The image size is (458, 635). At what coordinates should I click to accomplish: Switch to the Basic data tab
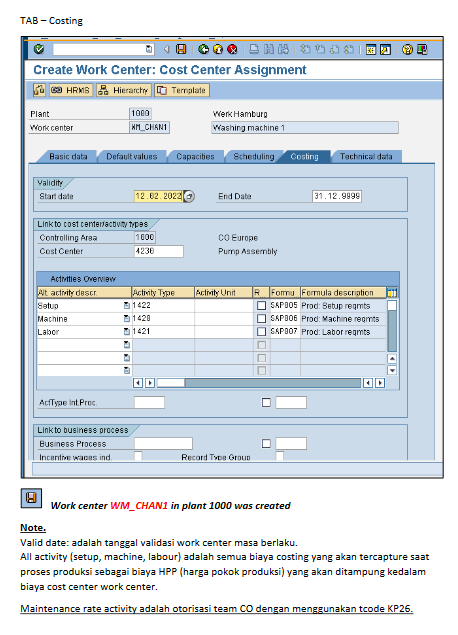click(x=68, y=156)
